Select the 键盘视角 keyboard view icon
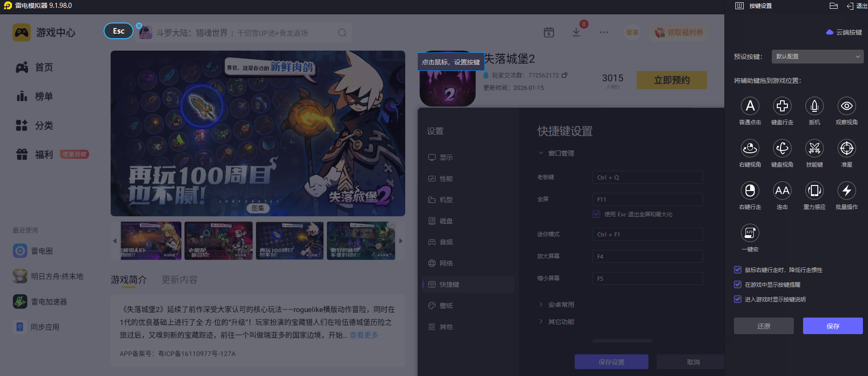 (x=782, y=148)
